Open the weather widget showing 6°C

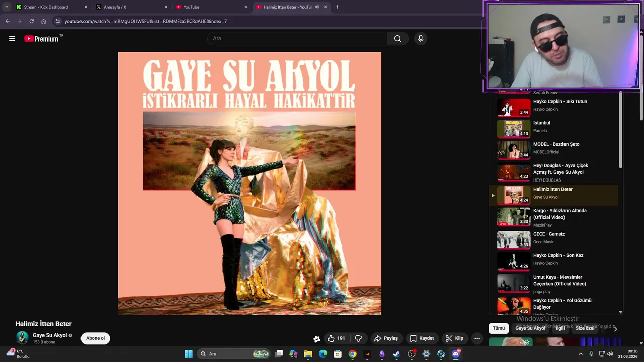click(x=19, y=354)
